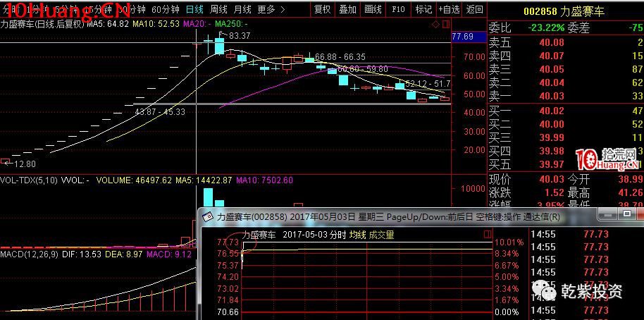This screenshot has width=644, height=320.
Task: Click the 委比 -23.22% value
Action: point(546,28)
